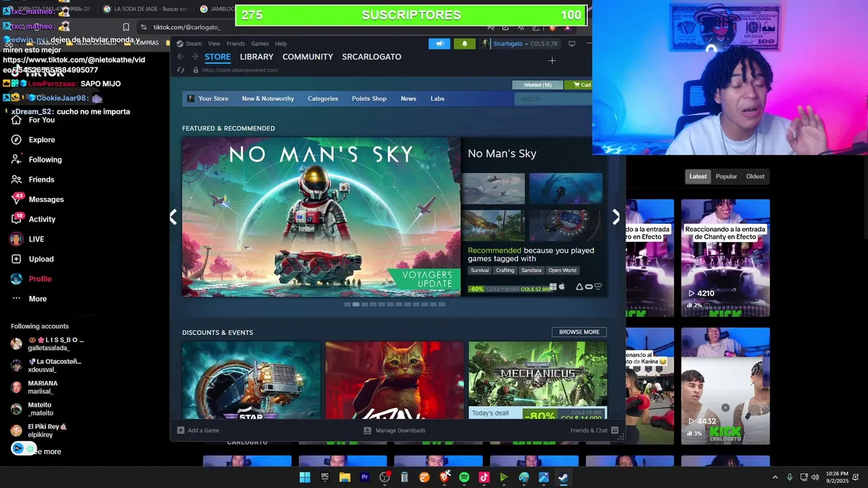This screenshot has height=488, width=868.
Task: Open the Friends menu in Steam
Action: (x=235, y=43)
